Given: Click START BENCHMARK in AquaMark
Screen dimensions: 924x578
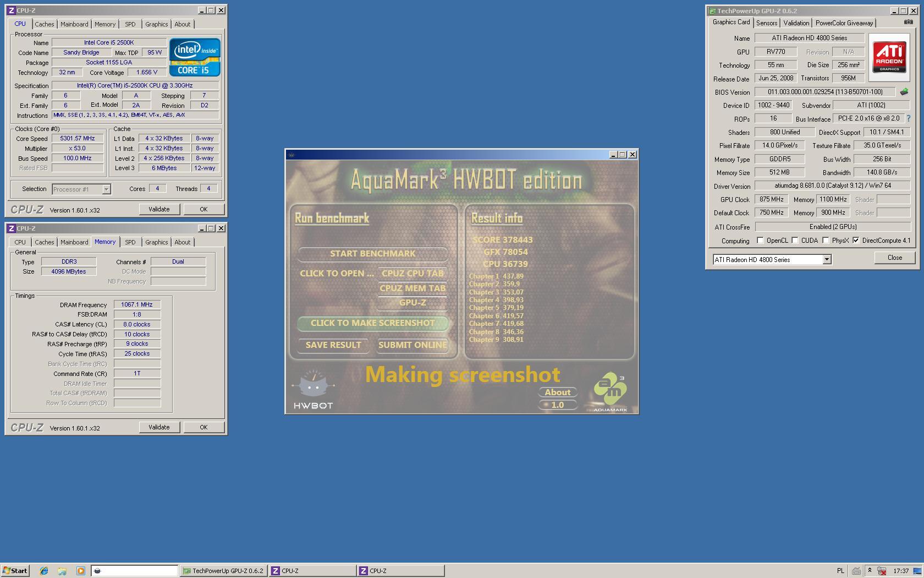Looking at the screenshot, I should [372, 254].
